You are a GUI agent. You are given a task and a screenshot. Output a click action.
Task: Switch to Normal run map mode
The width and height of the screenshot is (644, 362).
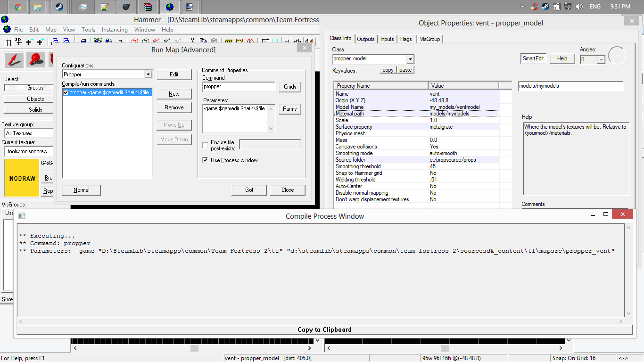[x=82, y=190]
